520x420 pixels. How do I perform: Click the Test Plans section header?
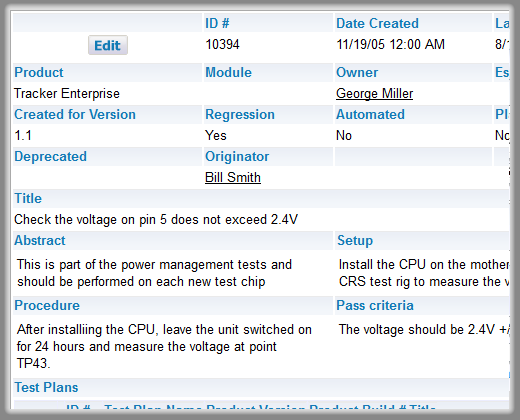click(46, 387)
